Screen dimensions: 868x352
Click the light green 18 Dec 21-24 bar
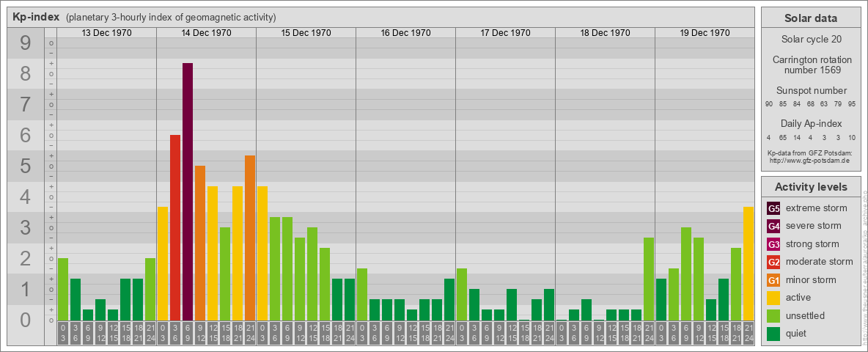tap(649, 279)
